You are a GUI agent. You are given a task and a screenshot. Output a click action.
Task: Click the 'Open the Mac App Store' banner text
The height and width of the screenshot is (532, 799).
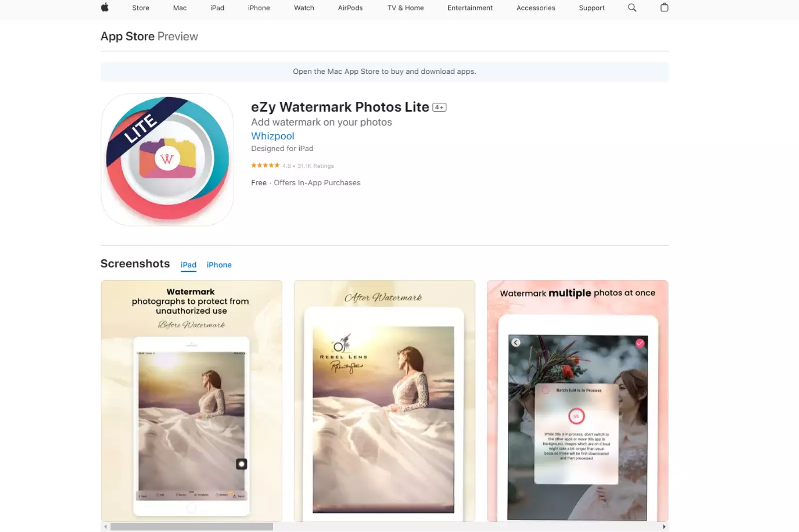click(x=385, y=71)
